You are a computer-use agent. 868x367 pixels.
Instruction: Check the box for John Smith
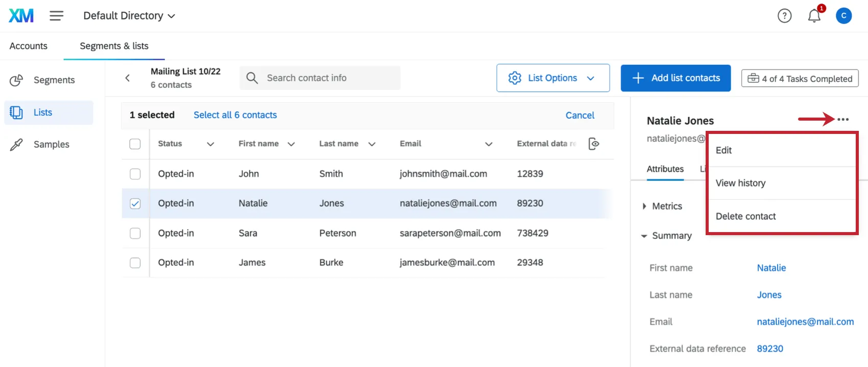tap(135, 174)
